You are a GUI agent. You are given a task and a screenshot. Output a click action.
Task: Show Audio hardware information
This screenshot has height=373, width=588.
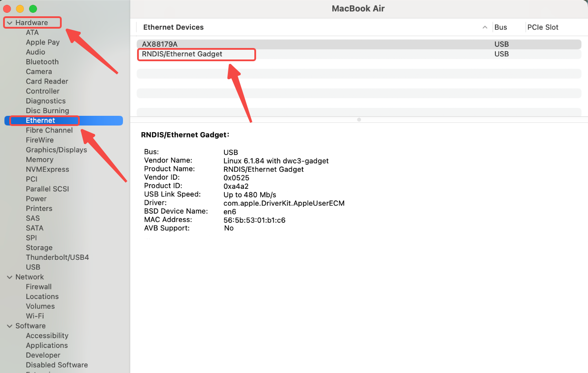tap(36, 52)
